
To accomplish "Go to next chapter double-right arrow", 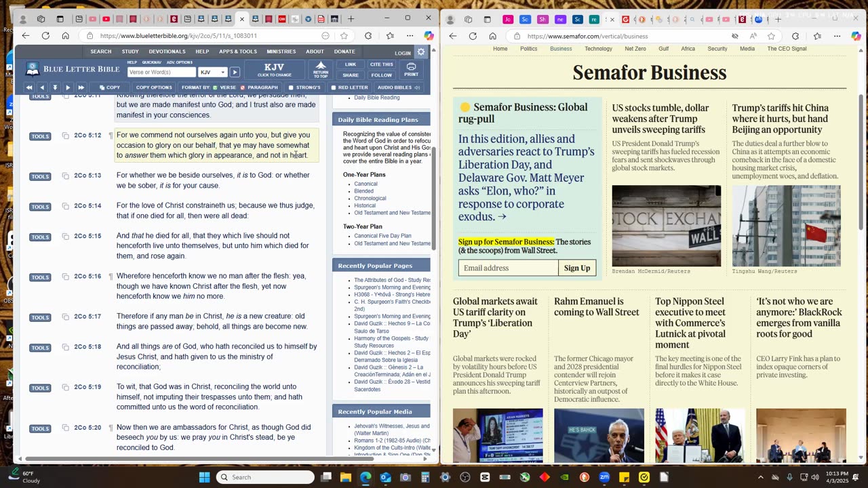I will pyautogui.click(x=81, y=87).
